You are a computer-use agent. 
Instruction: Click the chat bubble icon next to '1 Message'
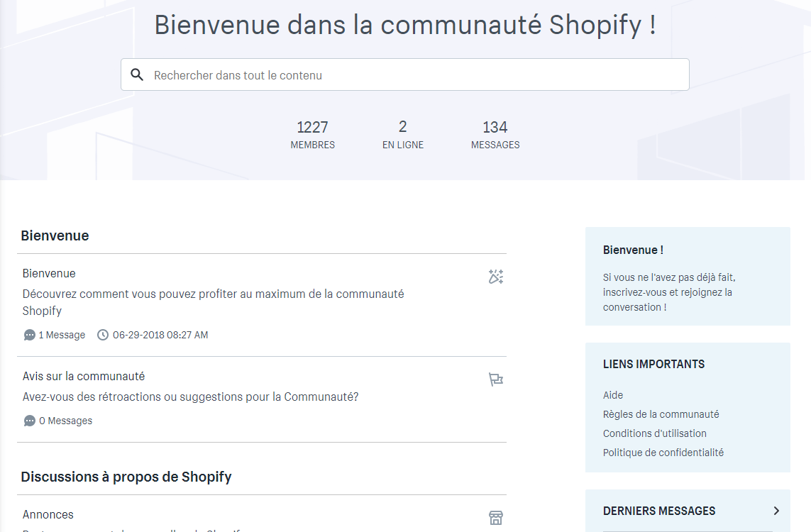pyautogui.click(x=30, y=335)
